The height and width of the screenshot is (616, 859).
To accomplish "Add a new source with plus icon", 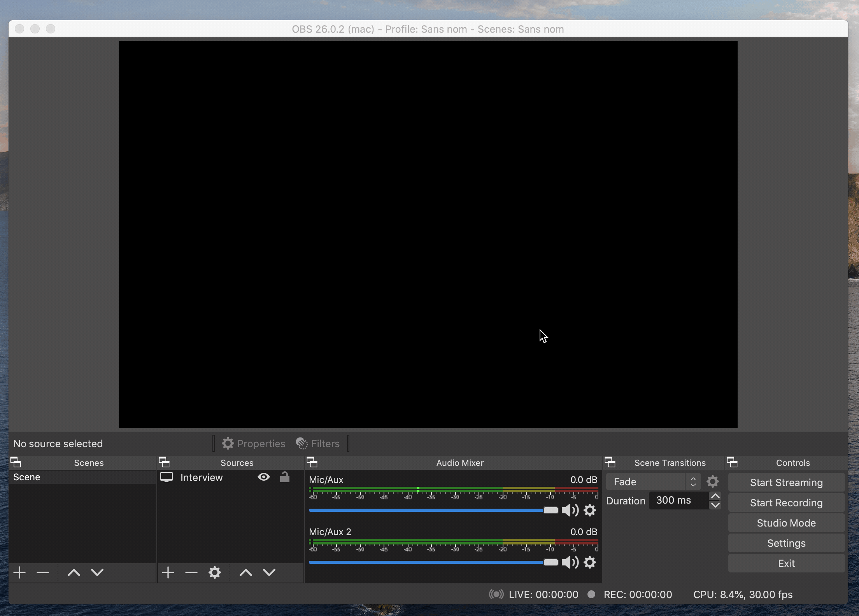I will 168,572.
